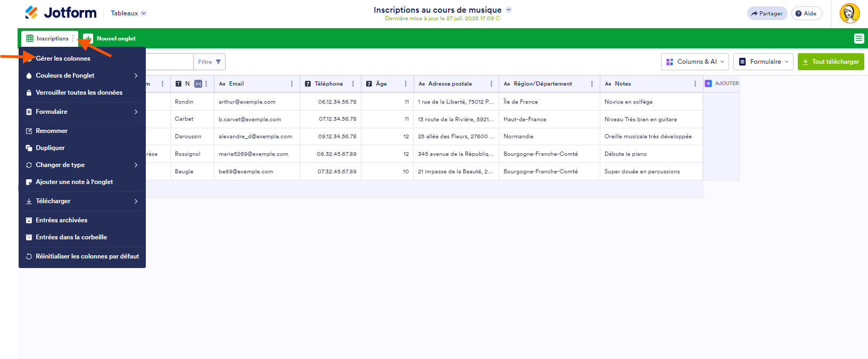Open Entrées dans la corbeille
This screenshot has width=868, height=359.
point(82,237)
